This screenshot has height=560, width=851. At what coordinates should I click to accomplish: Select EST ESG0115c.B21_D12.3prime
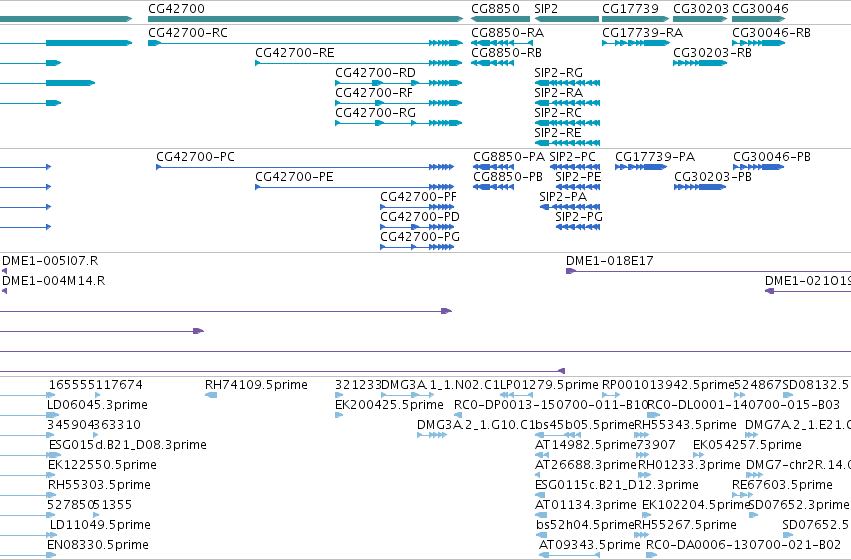[x=617, y=486]
